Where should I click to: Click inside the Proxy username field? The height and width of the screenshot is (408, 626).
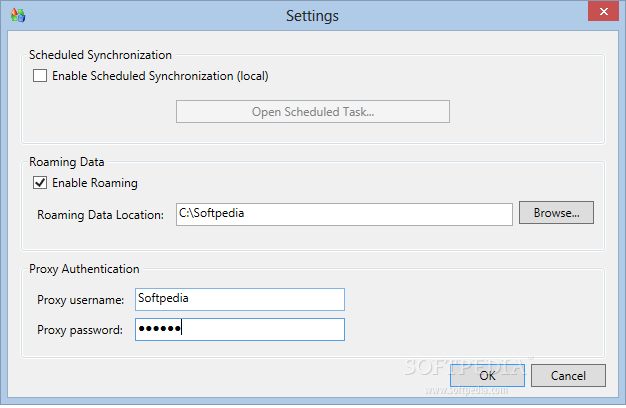point(240,299)
